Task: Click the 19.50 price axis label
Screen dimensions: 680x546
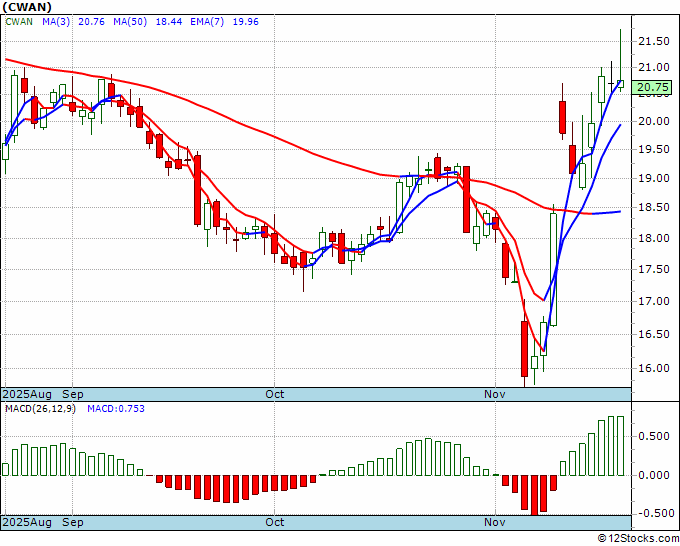Action: click(x=654, y=149)
